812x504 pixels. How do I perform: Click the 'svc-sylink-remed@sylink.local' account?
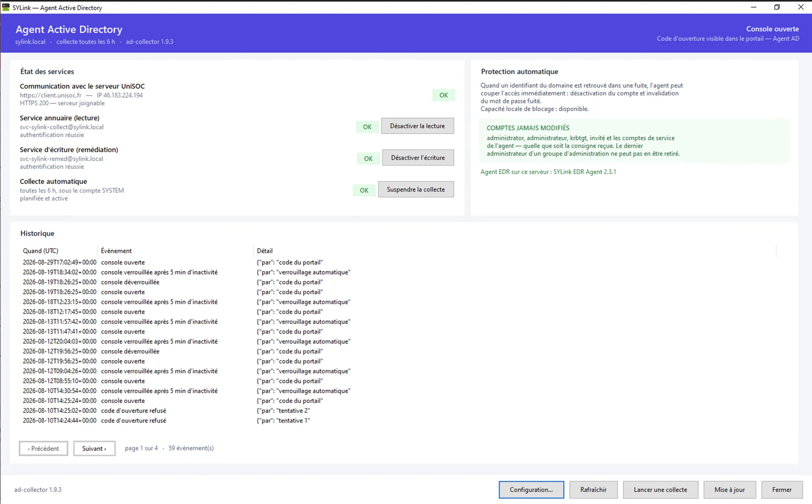pyautogui.click(x=61, y=159)
